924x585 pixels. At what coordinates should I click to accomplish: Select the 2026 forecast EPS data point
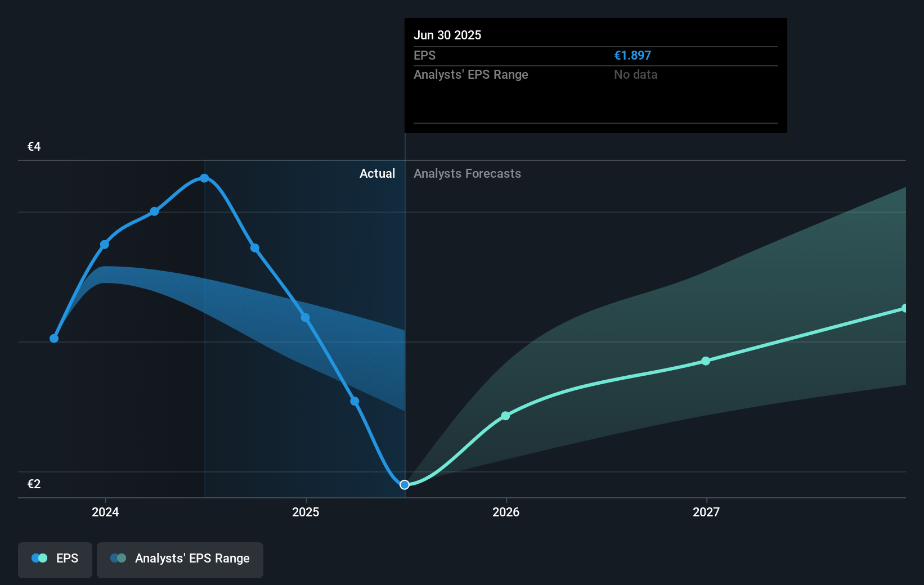click(505, 416)
